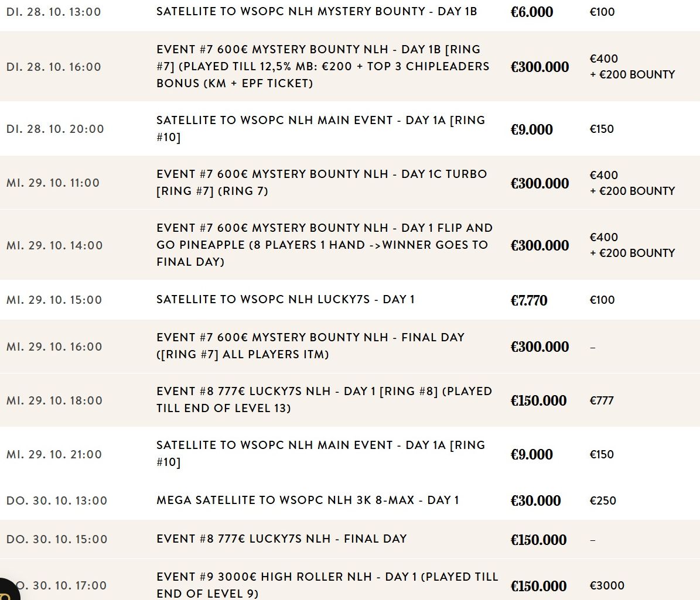Click the €777 buy-in amount
Viewport: 700px width, 600px height.
coord(602,400)
